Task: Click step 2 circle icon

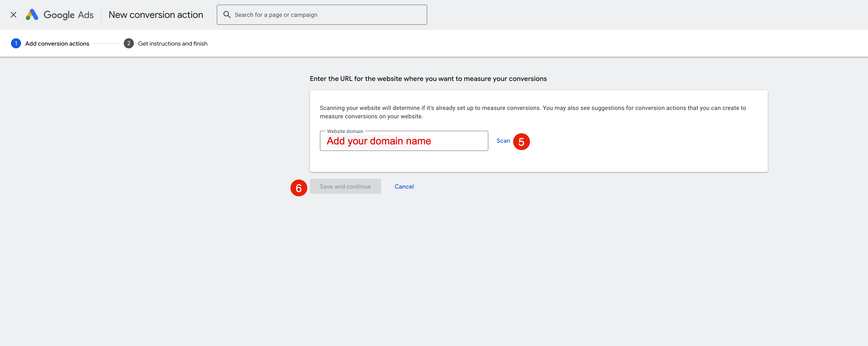Action: pyautogui.click(x=128, y=44)
